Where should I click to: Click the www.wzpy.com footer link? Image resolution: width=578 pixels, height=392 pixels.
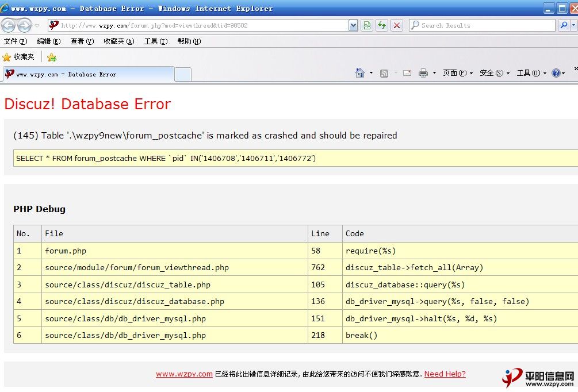(x=184, y=374)
